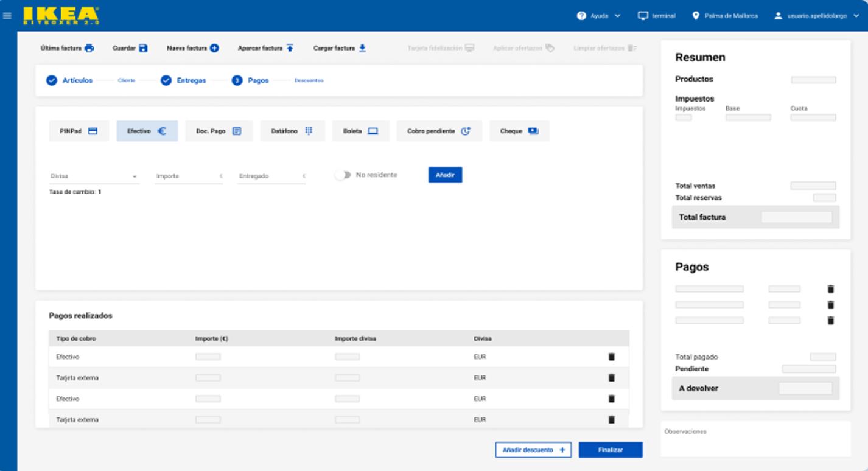
Task: Expand the usuario.apellidolargo account menu
Action: pyautogui.click(x=816, y=16)
